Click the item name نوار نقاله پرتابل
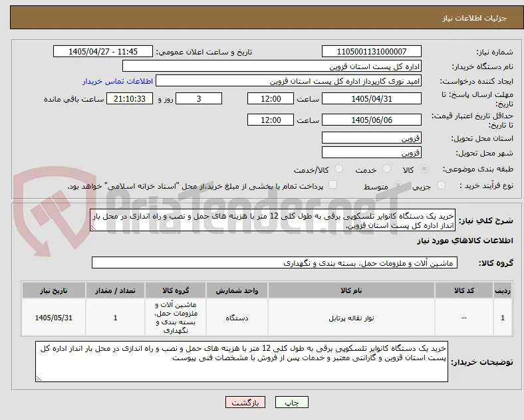The height and width of the screenshot is (420, 524). pos(351,318)
